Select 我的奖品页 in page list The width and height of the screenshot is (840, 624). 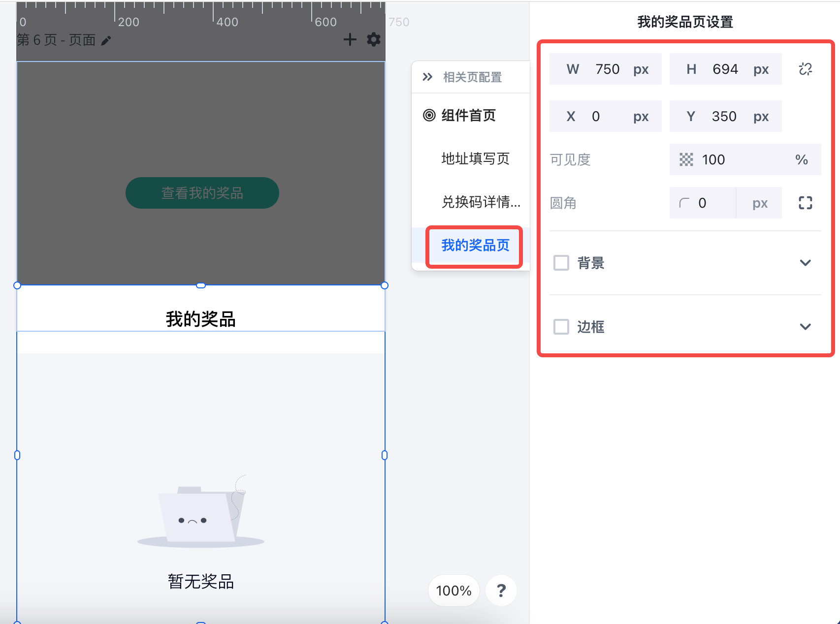475,245
